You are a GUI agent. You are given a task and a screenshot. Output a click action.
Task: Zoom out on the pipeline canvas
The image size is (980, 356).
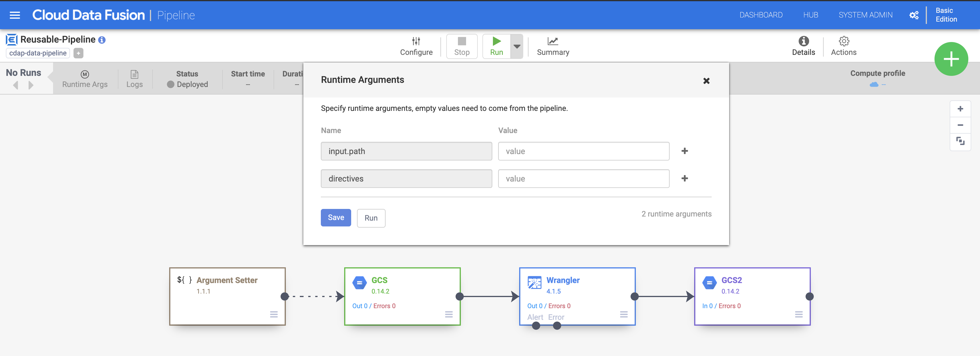960,125
